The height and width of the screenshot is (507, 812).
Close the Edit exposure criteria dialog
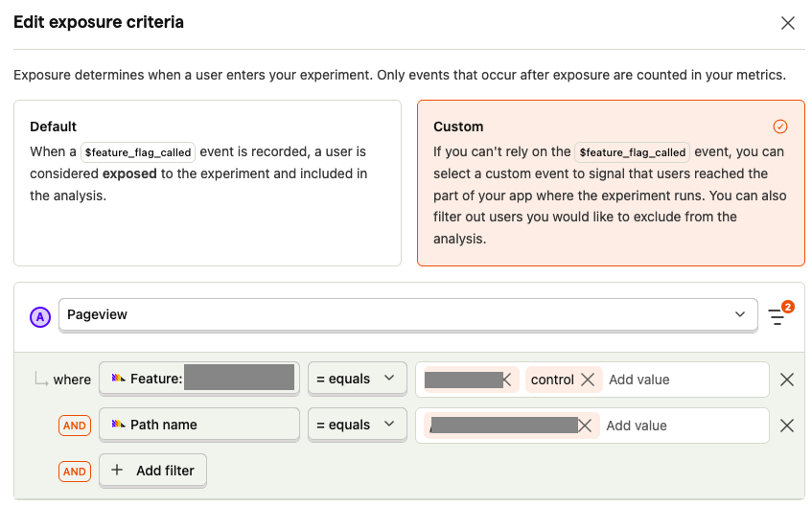tap(788, 23)
